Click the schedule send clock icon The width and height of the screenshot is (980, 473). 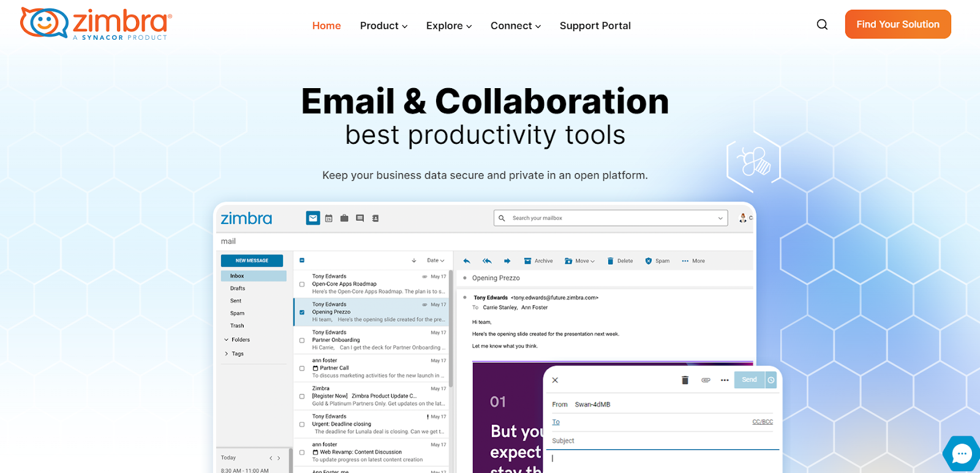tap(771, 380)
